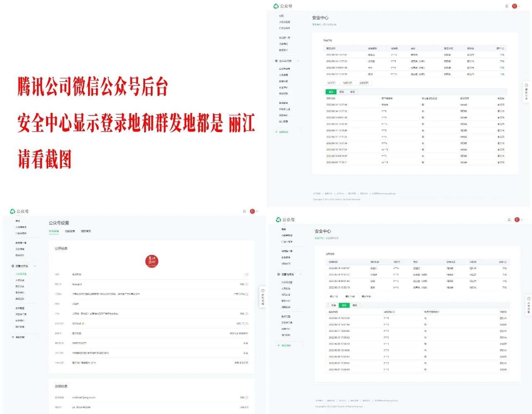This screenshot has width=532, height=414.
Task: Click 公众号 logo in 安全中心 群发-tab screenshot
Action: click(285, 220)
